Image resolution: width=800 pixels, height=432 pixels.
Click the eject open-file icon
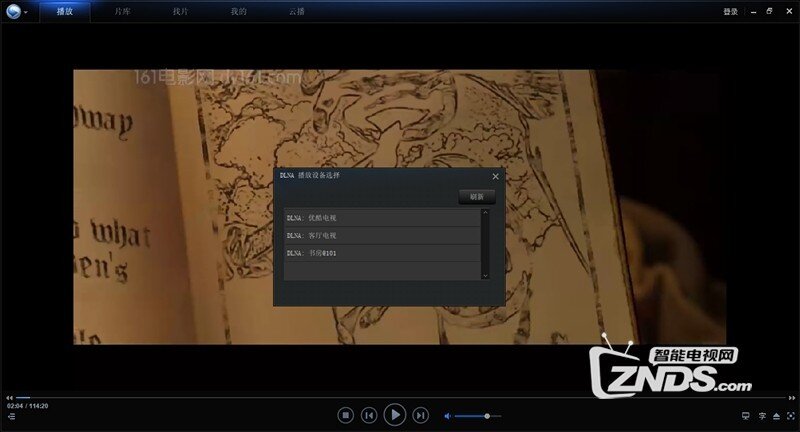pos(776,416)
